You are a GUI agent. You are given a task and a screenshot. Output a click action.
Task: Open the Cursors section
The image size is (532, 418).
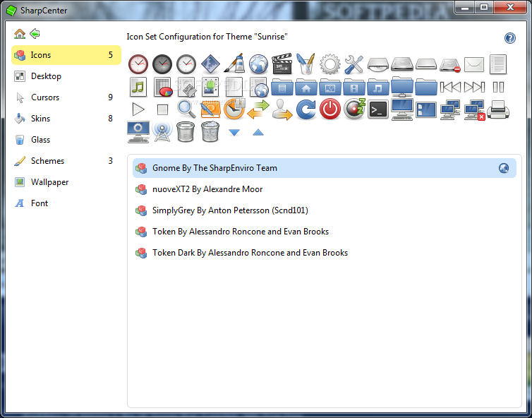[x=66, y=97]
